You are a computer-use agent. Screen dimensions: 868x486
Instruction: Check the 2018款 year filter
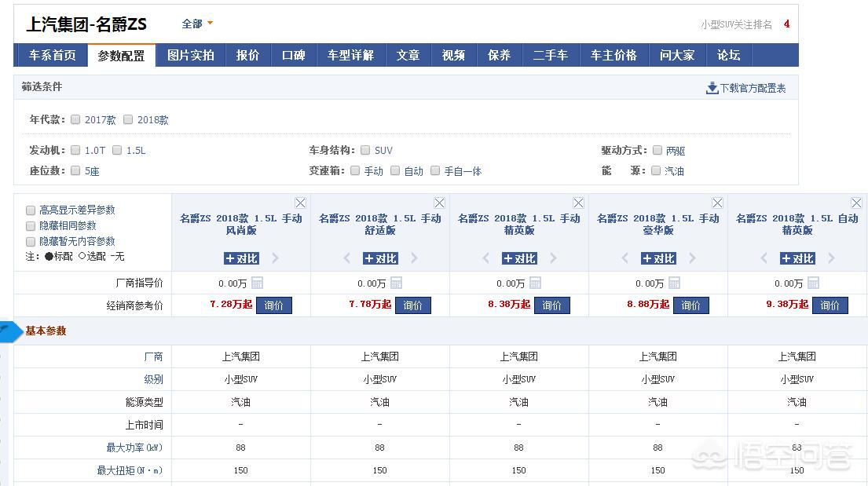click(x=128, y=119)
